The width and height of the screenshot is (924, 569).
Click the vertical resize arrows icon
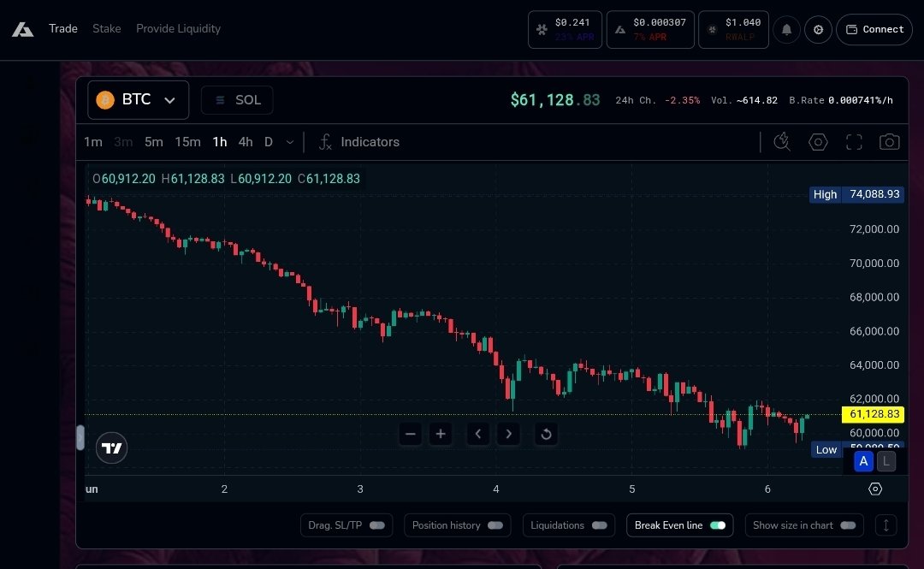885,525
